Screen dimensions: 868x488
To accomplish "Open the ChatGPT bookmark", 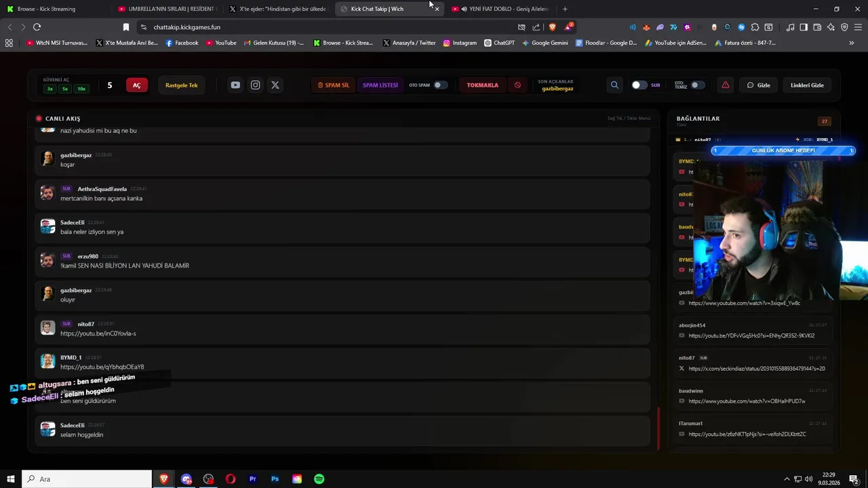I will click(x=499, y=43).
